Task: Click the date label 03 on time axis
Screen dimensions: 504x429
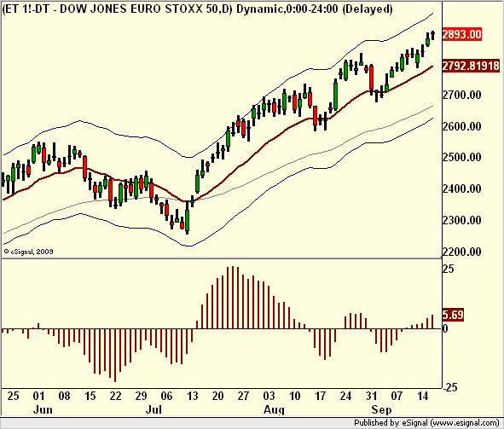Action: click(269, 396)
